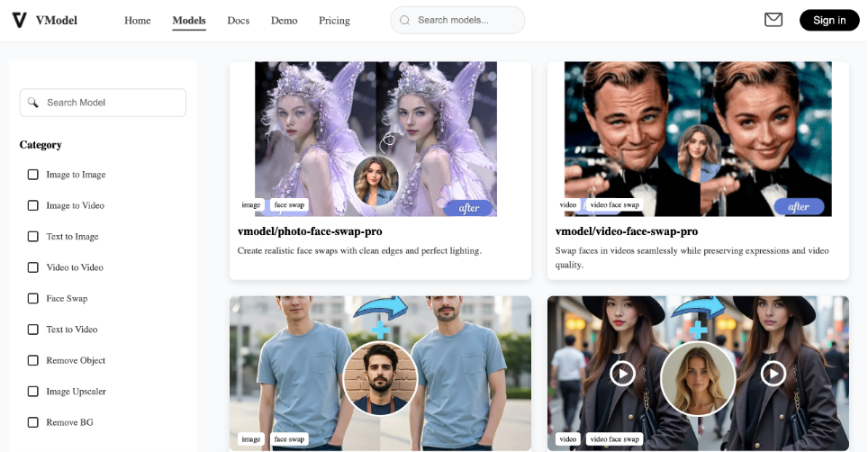Open vmodel/photo-face-swap-pro model link
Screen dimensions: 868x452
tap(310, 231)
